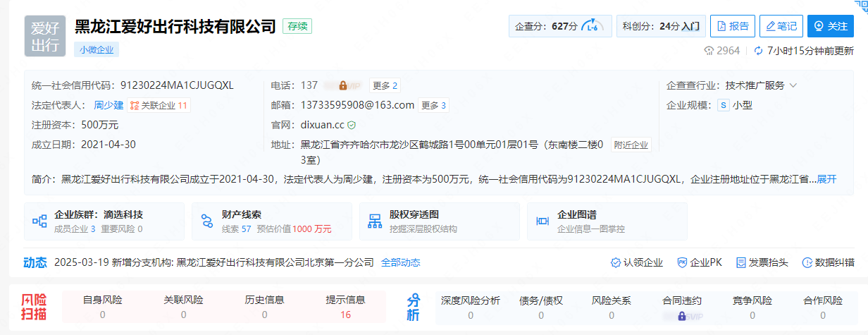The height and width of the screenshot is (335, 868).
Task: Expand the 技术推广服务 industry dropdown
Action: tap(793, 85)
